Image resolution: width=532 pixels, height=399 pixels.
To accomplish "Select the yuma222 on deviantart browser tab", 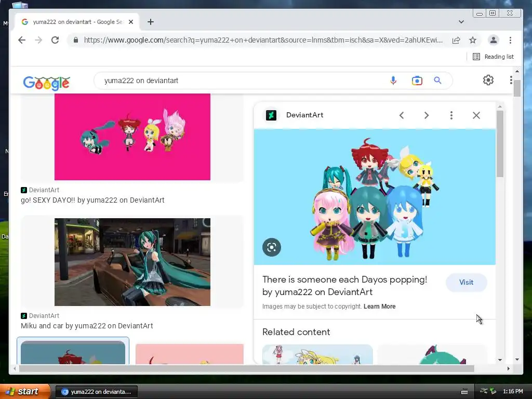I will coord(76,22).
